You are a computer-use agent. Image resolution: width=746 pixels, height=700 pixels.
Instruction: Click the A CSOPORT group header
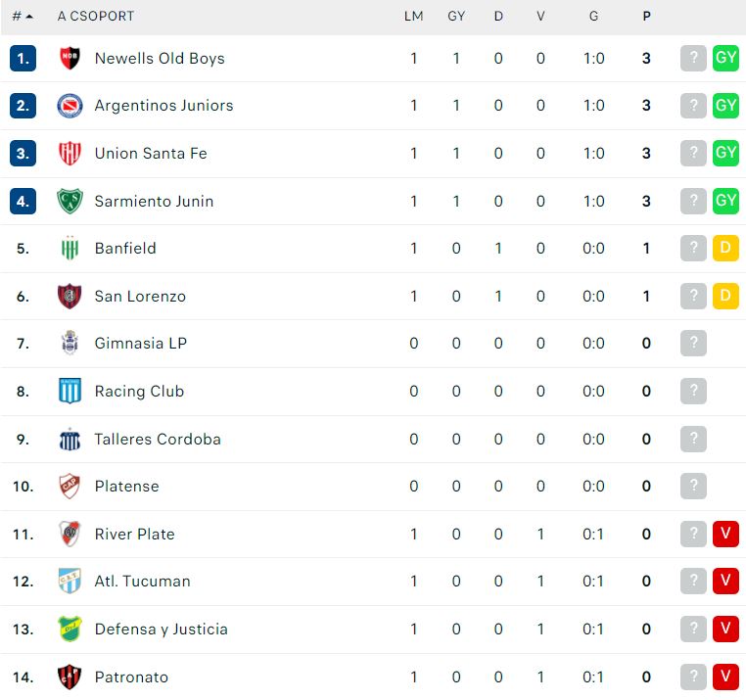click(x=96, y=17)
